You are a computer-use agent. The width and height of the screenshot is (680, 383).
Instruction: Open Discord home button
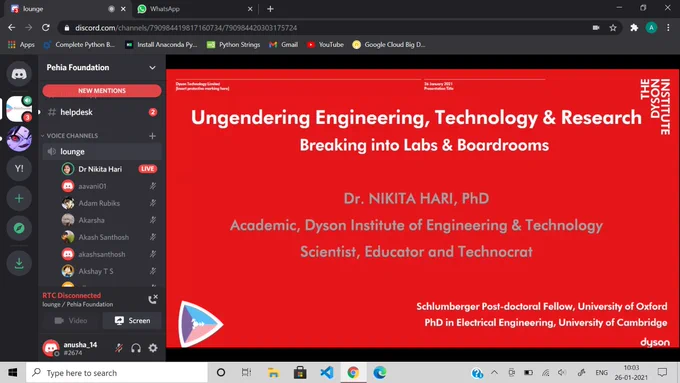click(19, 74)
